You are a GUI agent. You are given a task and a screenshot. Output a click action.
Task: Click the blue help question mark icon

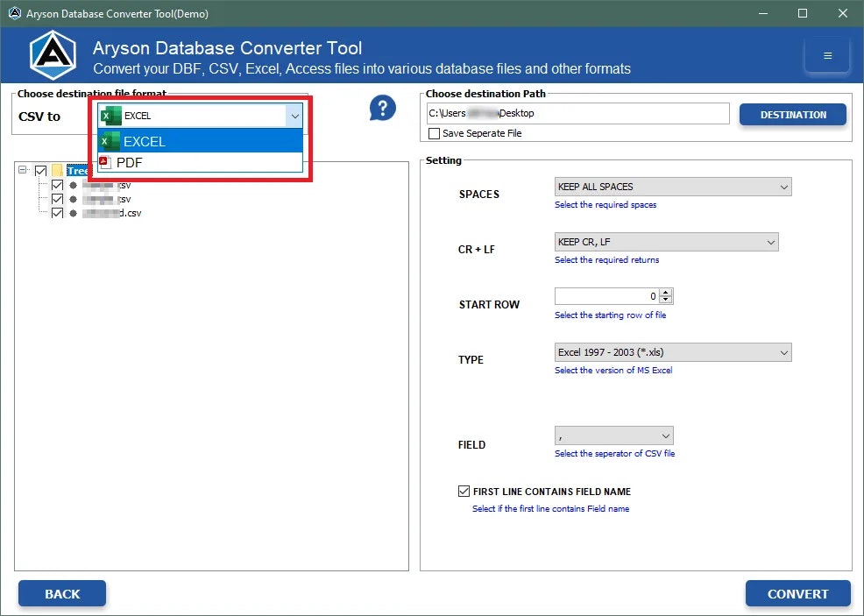[x=382, y=108]
